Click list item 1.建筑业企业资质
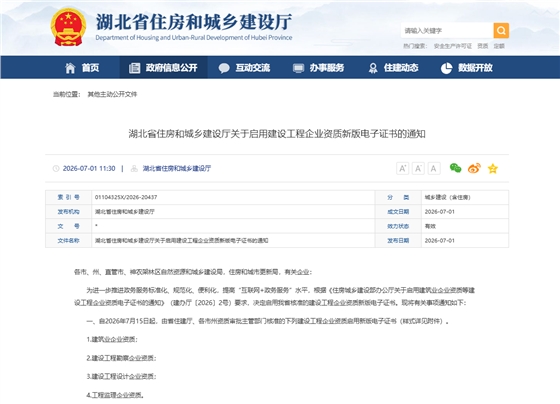Viewport: 560px width, 404px height. point(112,339)
